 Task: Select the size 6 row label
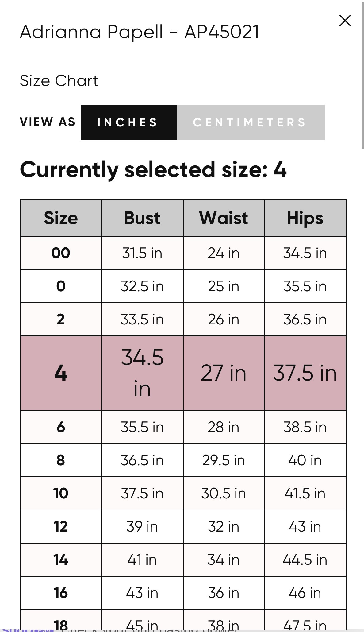coord(61,427)
